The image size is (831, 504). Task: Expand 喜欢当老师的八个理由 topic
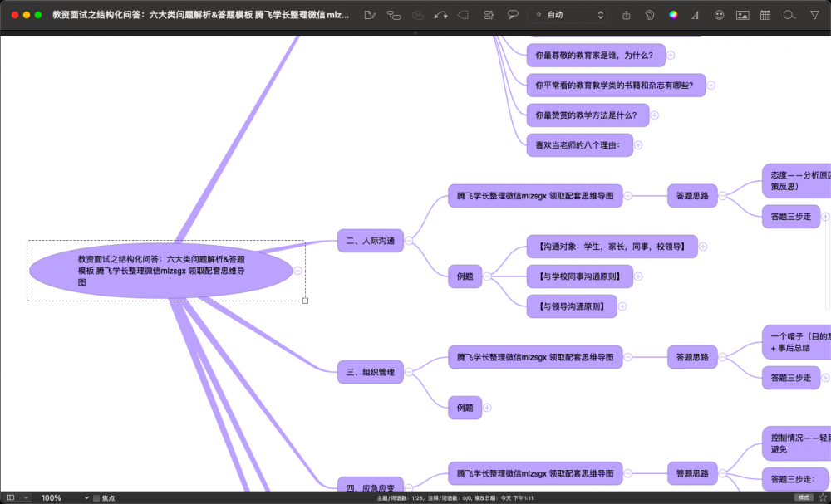point(638,145)
